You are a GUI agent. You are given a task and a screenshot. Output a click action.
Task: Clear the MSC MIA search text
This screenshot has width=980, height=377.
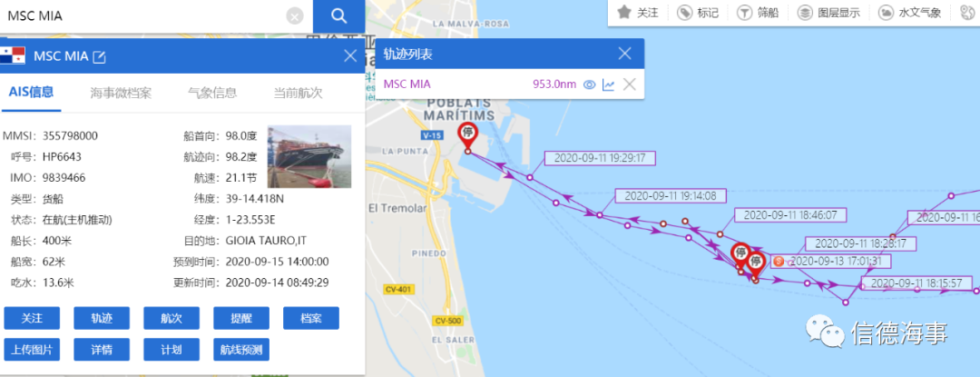(295, 16)
